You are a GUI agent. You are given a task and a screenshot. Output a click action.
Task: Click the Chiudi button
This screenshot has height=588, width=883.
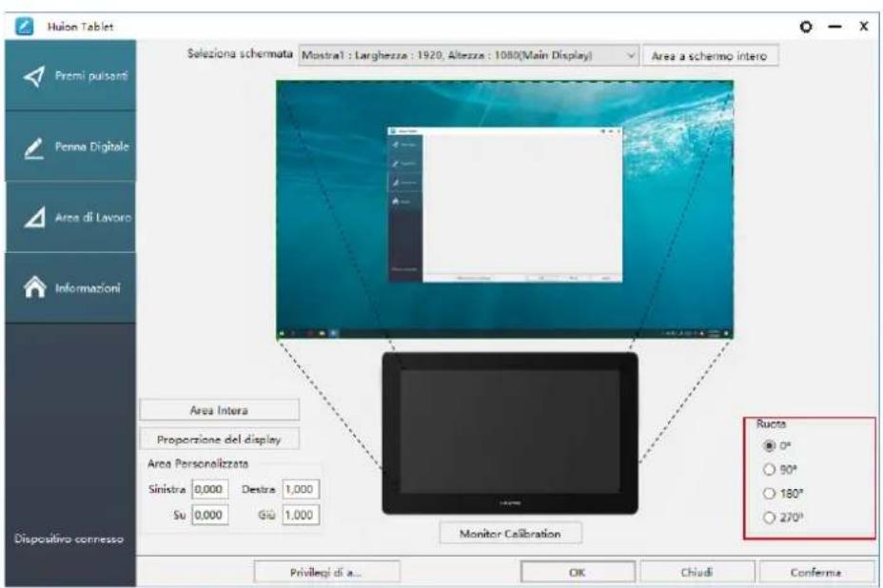(697, 572)
